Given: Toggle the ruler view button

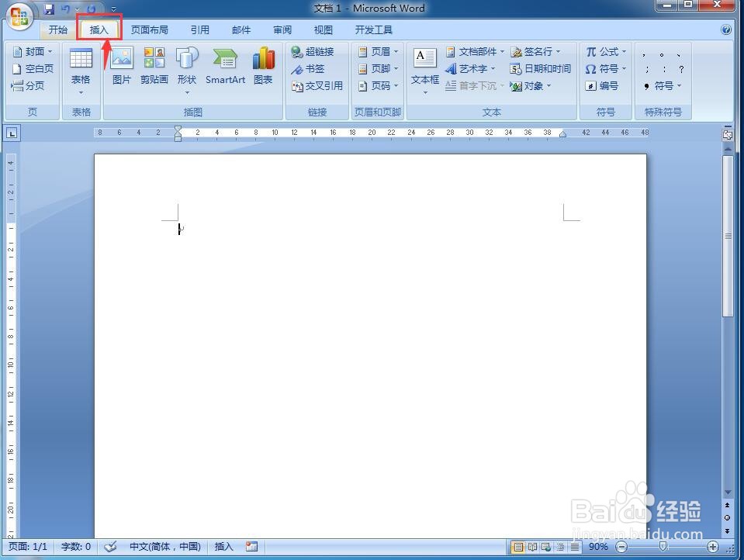Looking at the screenshot, I should pos(728,135).
